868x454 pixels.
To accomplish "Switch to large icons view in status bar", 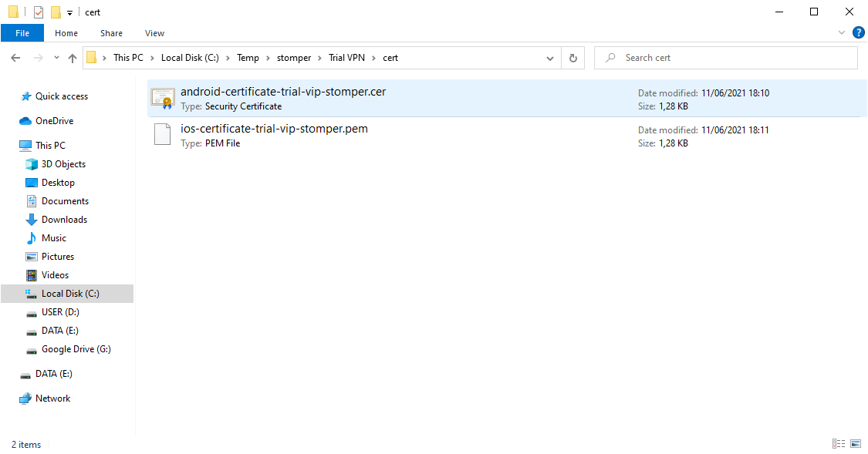I will (x=855, y=444).
